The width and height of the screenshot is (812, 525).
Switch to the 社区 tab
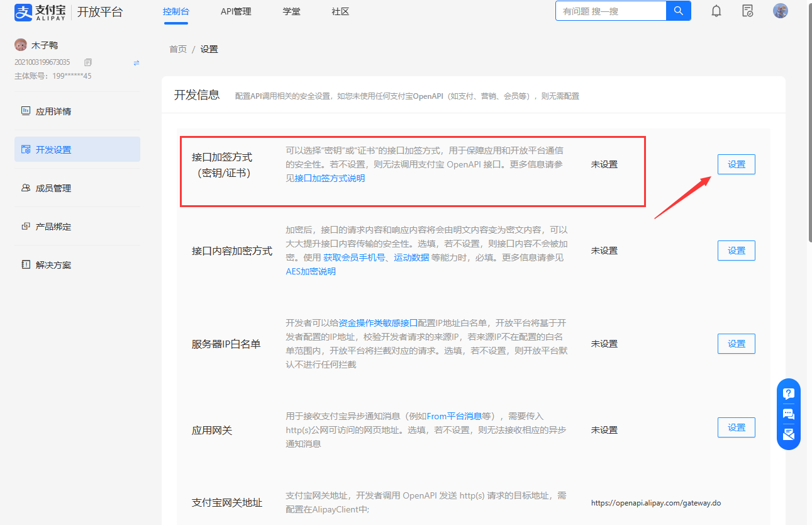coord(340,11)
